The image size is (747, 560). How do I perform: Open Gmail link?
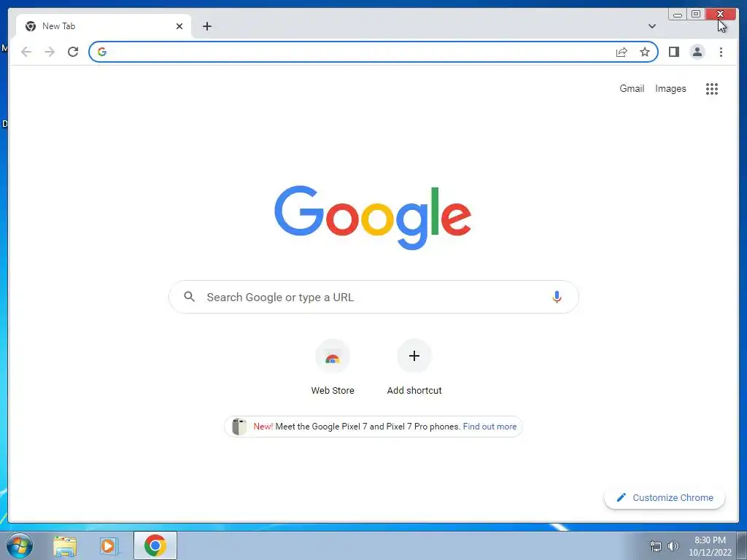point(632,88)
